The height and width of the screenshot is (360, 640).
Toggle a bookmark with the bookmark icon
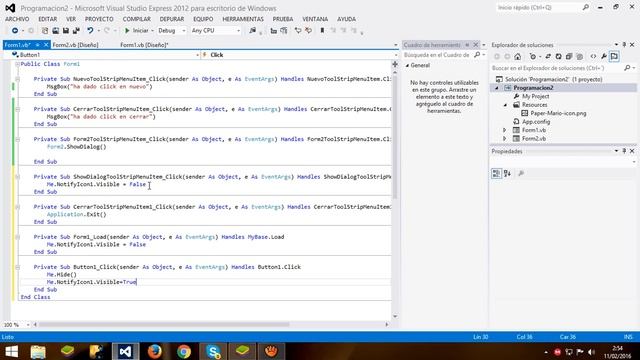coord(322,31)
